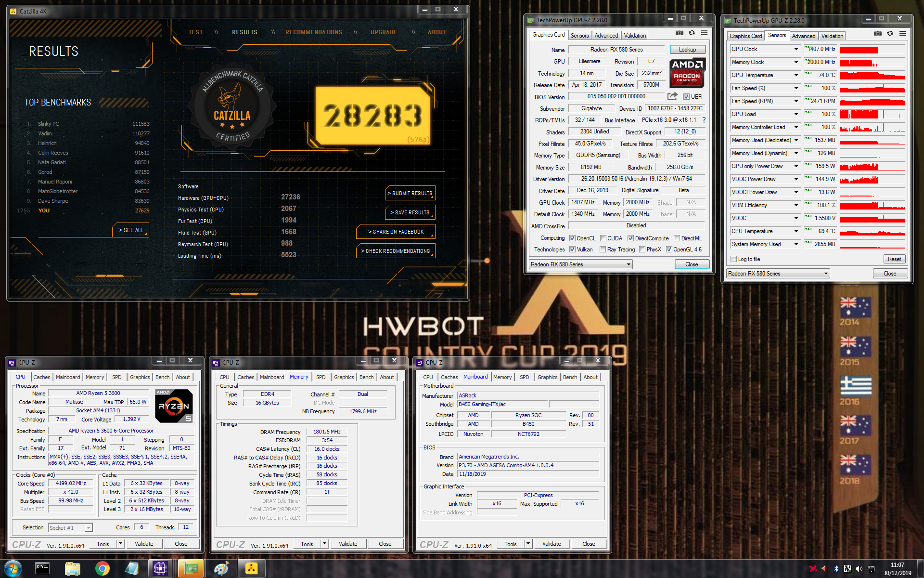Click the network connection tray icon
924x578 pixels.
pos(871,569)
